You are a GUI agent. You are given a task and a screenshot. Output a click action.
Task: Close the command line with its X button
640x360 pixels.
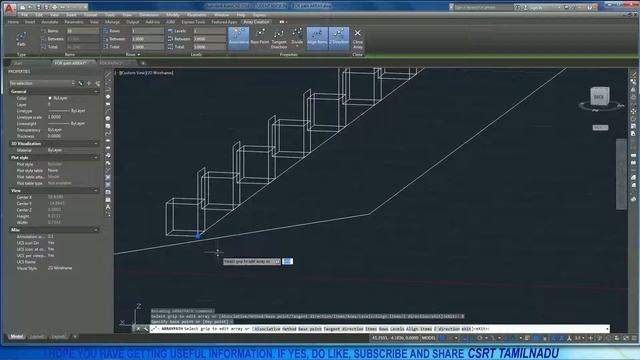(x=138, y=329)
